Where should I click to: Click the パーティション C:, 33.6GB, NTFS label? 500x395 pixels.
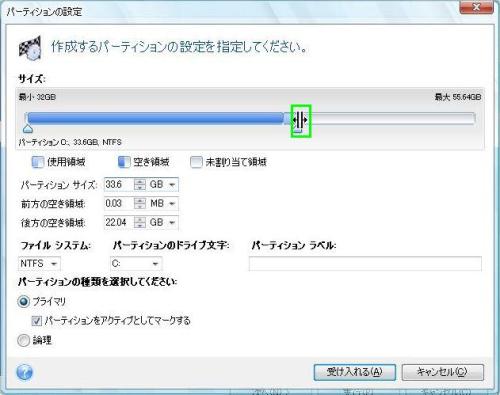(70, 142)
